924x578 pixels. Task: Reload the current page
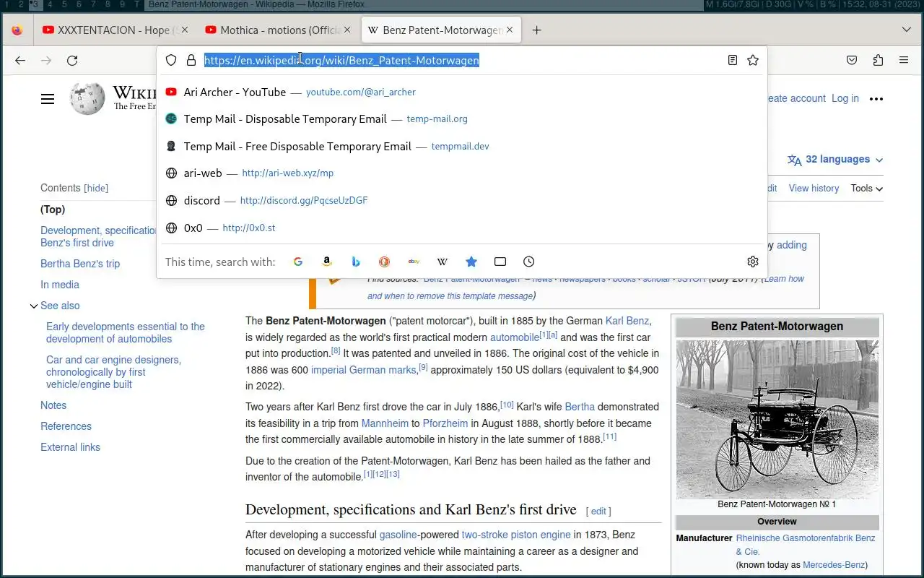tap(72, 61)
